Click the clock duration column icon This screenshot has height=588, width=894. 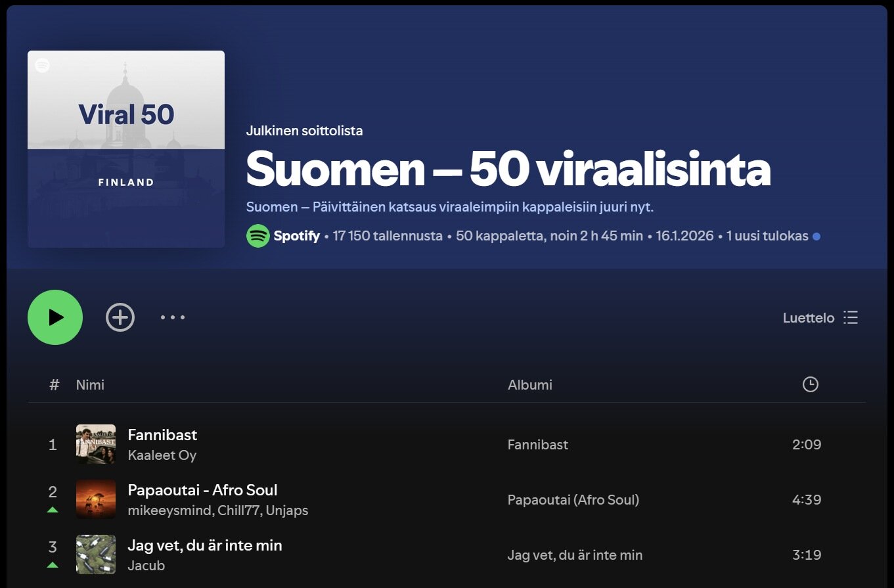pos(810,384)
